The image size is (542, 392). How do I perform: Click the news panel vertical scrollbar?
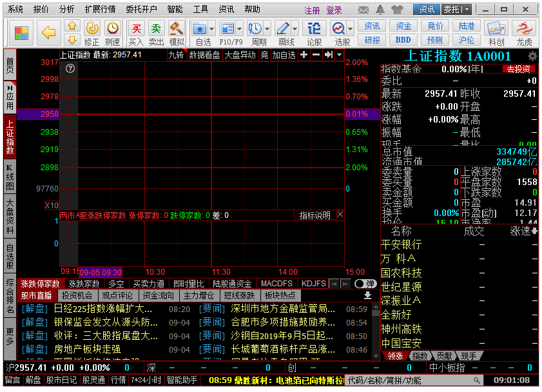coord(376,329)
